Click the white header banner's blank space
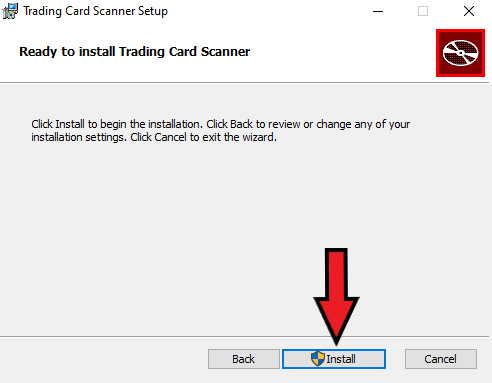 [x=333, y=52]
